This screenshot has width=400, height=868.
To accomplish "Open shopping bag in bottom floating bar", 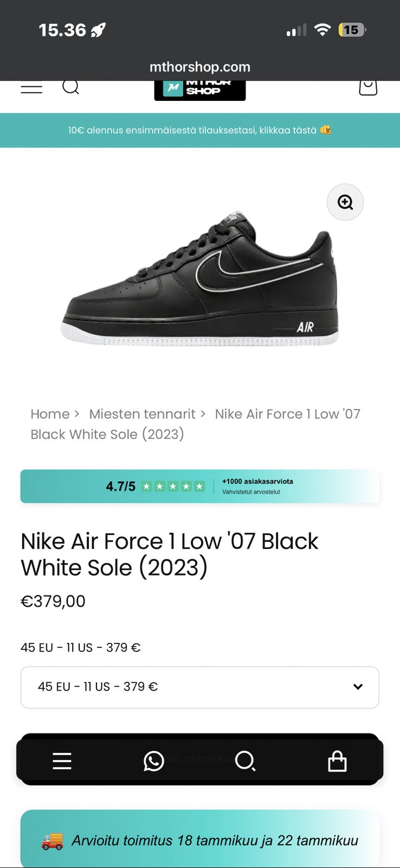I will [x=337, y=761].
